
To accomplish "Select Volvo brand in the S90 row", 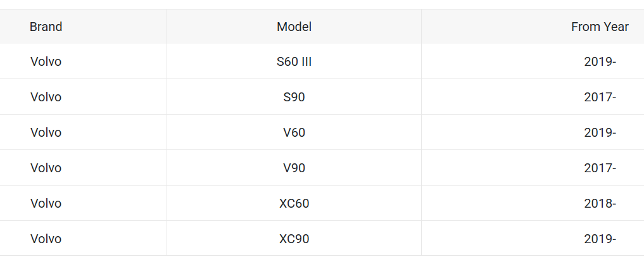I will (x=46, y=98).
